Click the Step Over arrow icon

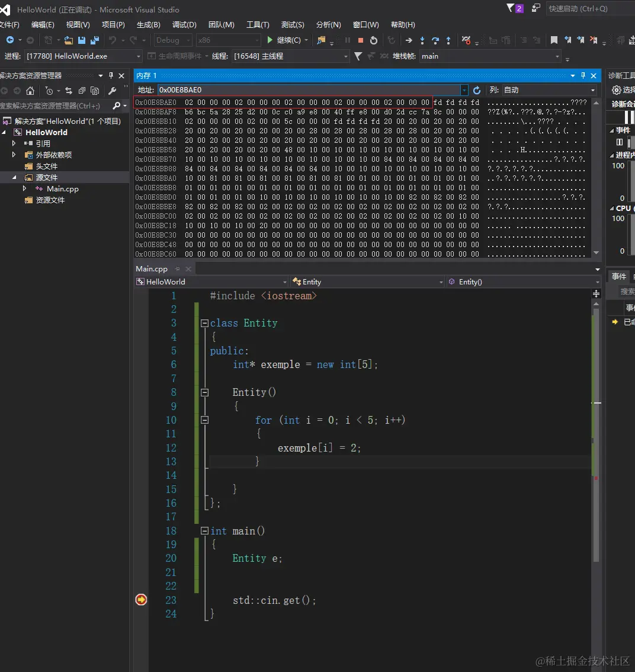pyautogui.click(x=435, y=40)
